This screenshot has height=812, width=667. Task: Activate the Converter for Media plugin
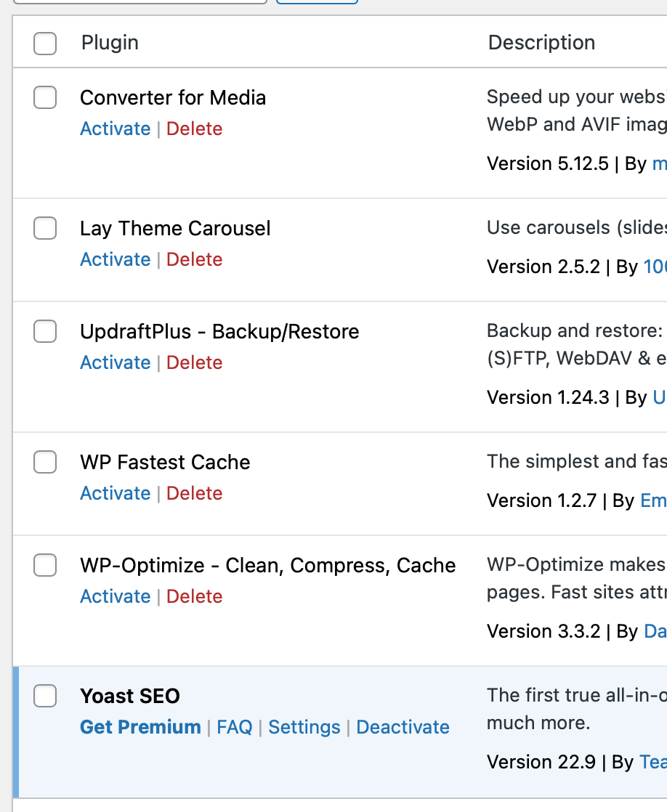[x=115, y=129]
